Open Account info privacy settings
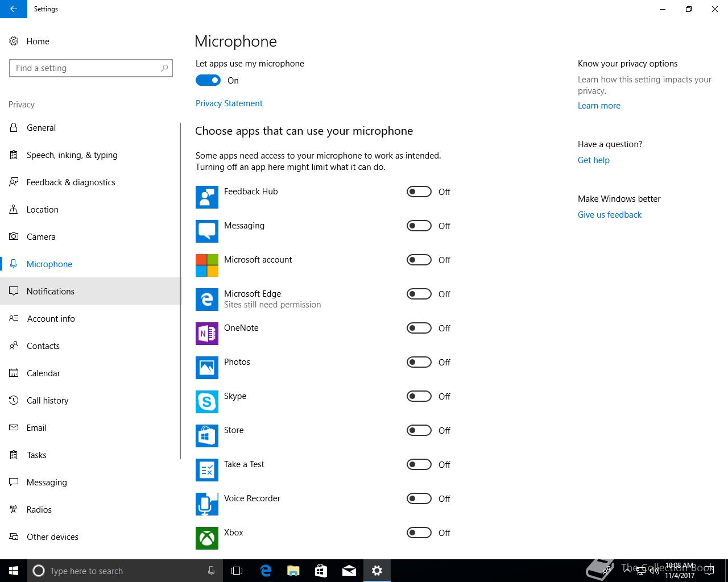 (x=90, y=319)
